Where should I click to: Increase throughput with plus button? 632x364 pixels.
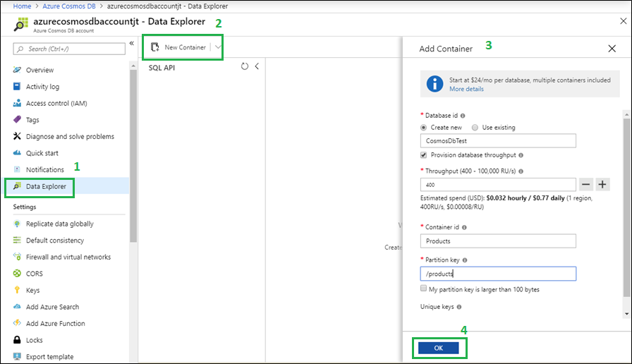pyautogui.click(x=602, y=184)
